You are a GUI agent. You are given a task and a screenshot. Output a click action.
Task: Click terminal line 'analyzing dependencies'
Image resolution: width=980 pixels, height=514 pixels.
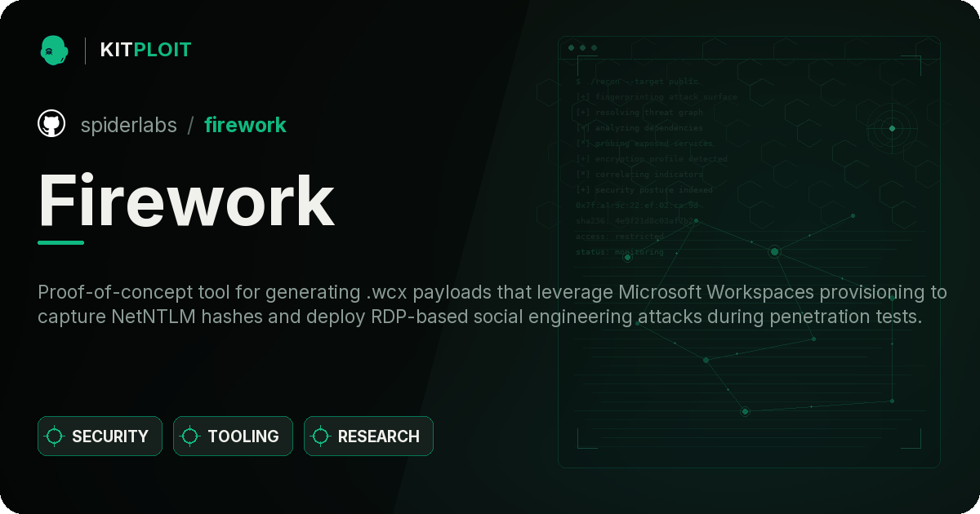click(639, 128)
